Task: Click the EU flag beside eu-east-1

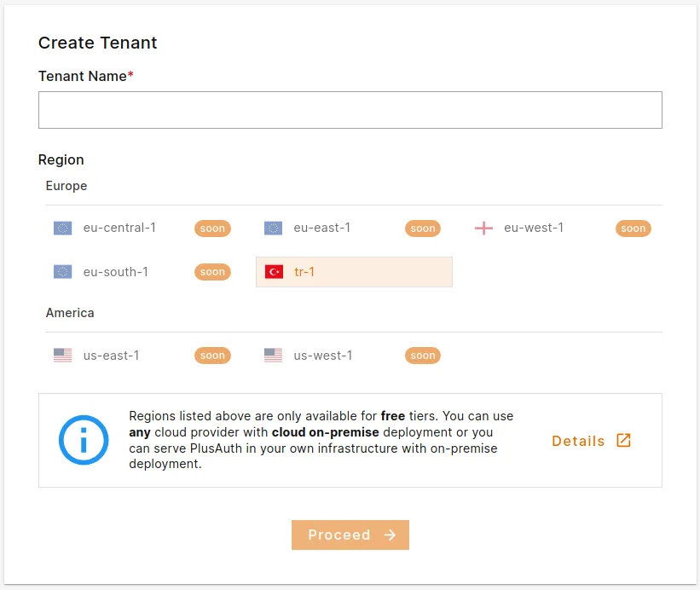Action: pos(272,228)
